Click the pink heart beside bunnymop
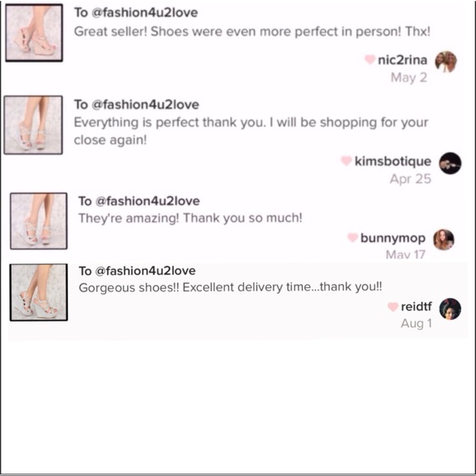 [352, 237]
